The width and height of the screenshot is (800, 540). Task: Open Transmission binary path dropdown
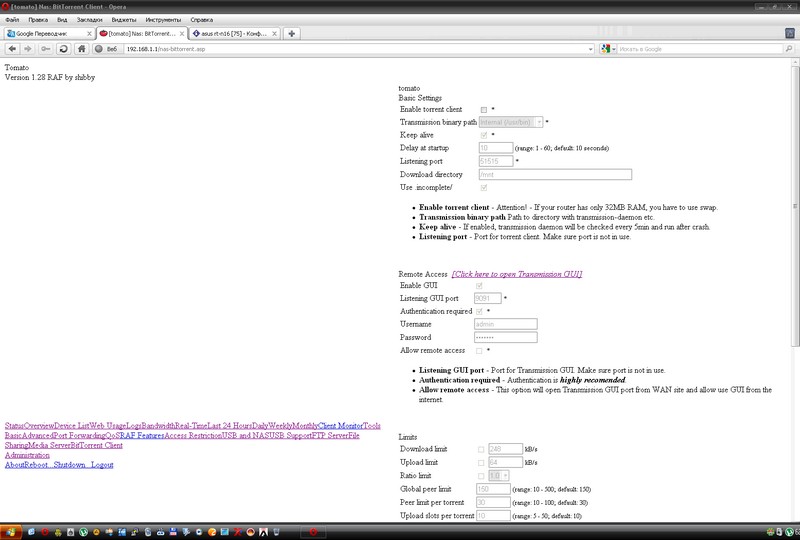click(511, 122)
